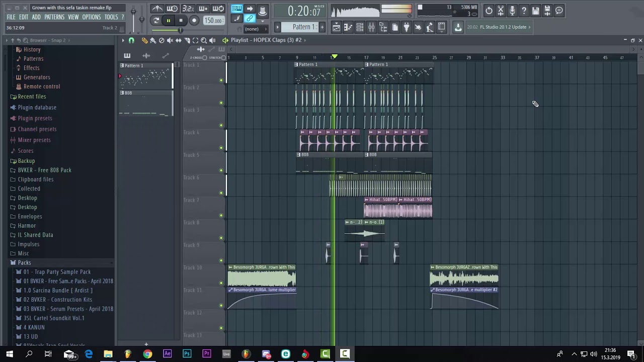Open the ADD menu
Screen dimensions: 644x362
pyautogui.click(x=36, y=17)
